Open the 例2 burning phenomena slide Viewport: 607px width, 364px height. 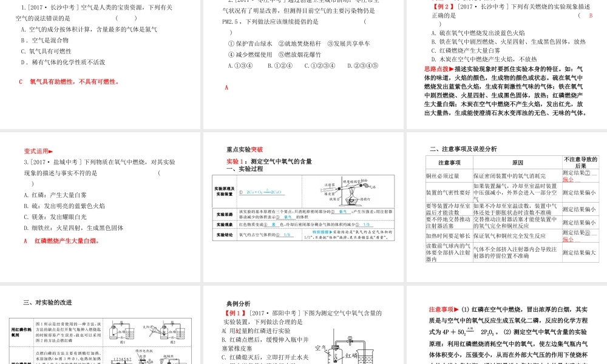pyautogui.click(x=507, y=64)
